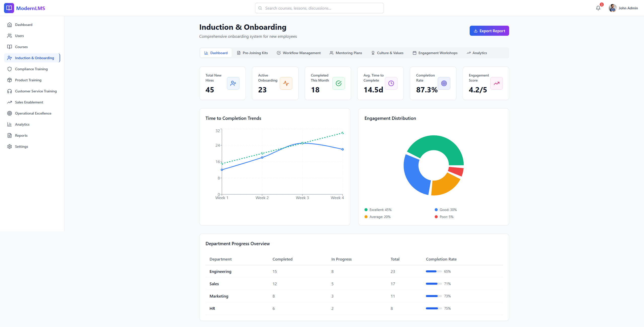Image resolution: width=644 pixels, height=327 pixels.
Task: Click the notification bell icon
Action: [598, 8]
